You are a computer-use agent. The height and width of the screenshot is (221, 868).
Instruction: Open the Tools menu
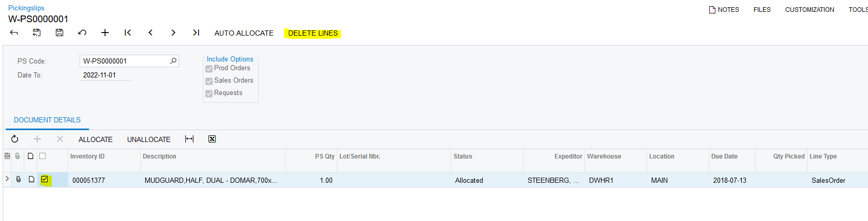pos(858,10)
